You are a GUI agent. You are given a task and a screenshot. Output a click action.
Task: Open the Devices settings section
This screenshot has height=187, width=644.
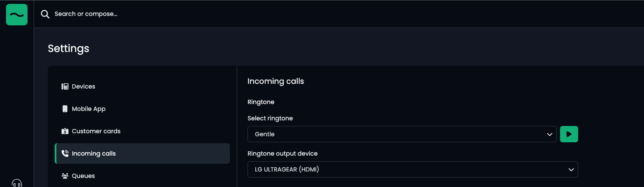(x=84, y=86)
